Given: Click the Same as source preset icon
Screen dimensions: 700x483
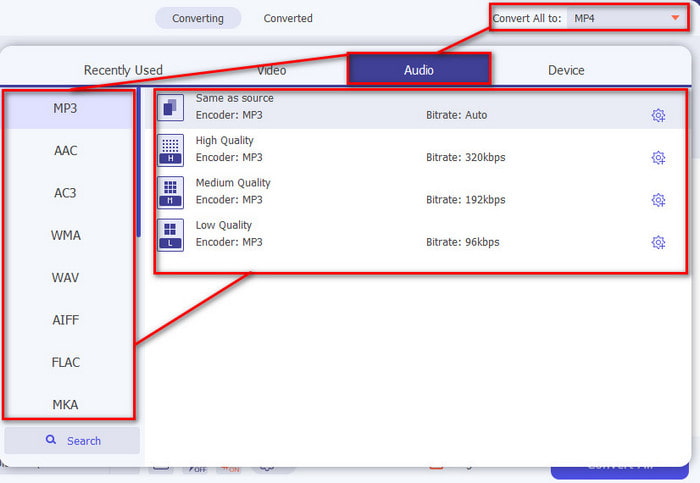Looking at the screenshot, I should pos(170,107).
